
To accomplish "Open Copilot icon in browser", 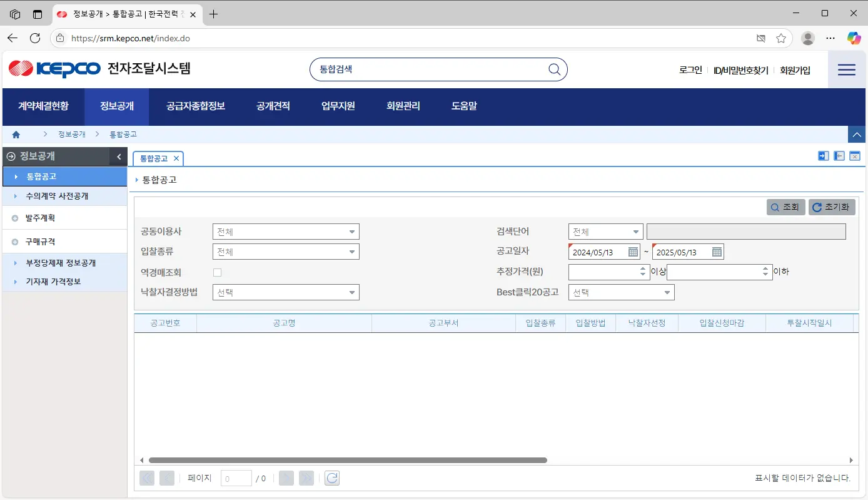I will tap(854, 38).
